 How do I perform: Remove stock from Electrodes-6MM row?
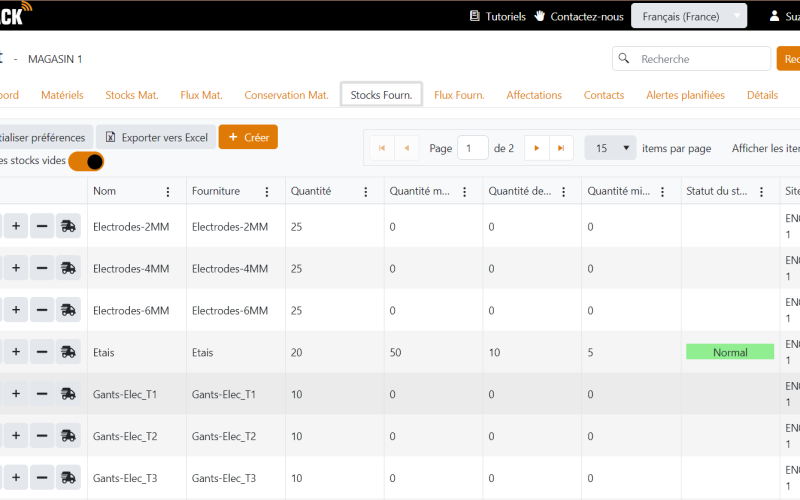pos(42,310)
